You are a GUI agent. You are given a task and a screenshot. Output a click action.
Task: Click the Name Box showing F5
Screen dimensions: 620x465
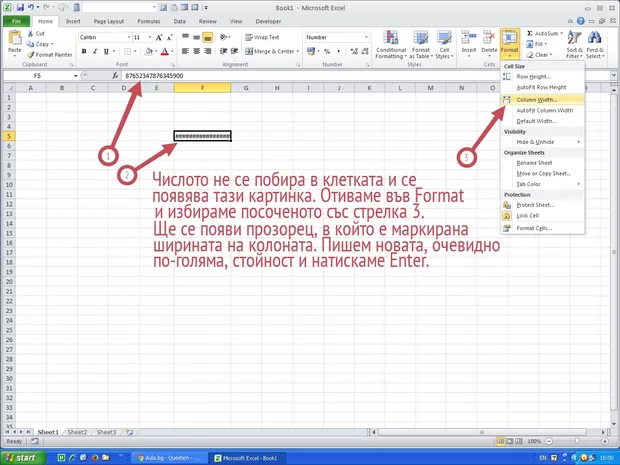pos(37,76)
